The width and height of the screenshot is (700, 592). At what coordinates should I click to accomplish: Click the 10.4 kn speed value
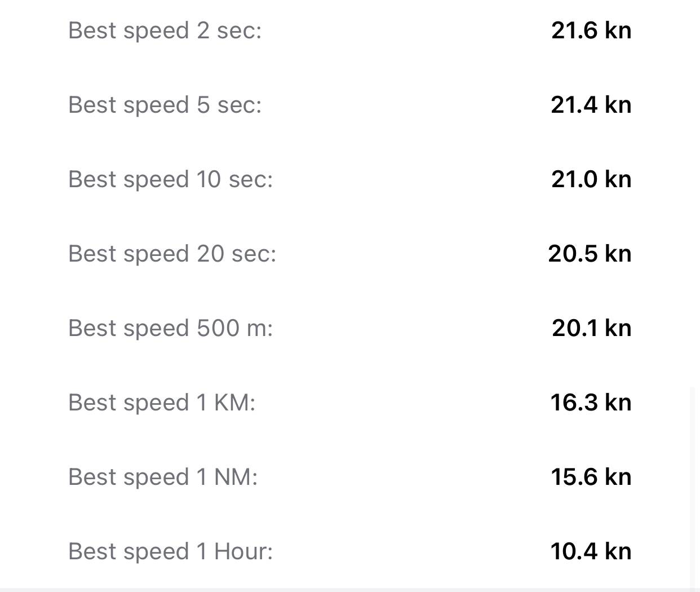(x=591, y=551)
